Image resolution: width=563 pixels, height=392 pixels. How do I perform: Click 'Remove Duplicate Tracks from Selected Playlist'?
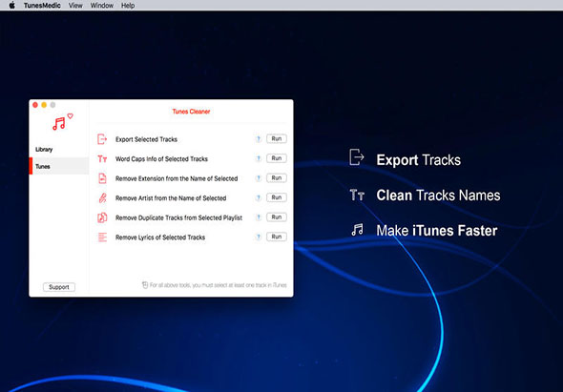click(178, 217)
